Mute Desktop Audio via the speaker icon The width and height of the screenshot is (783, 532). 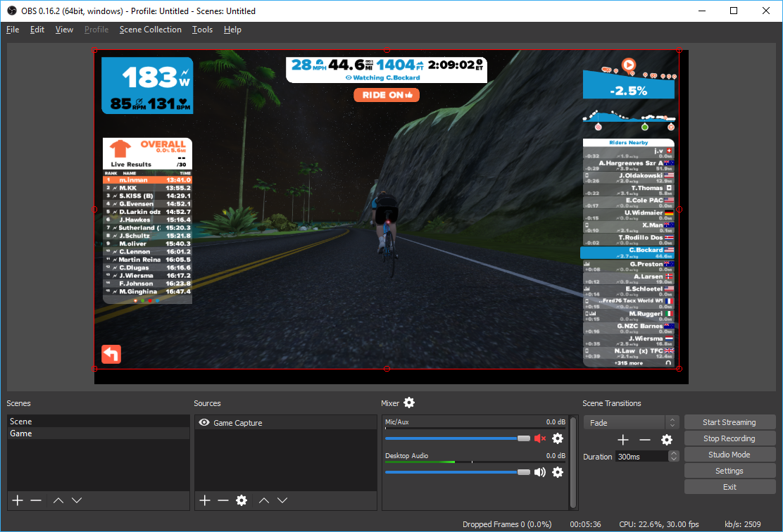(x=540, y=472)
